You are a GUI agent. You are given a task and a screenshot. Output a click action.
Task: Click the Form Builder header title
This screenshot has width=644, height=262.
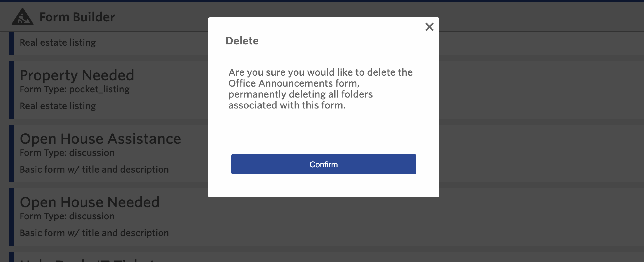(x=77, y=17)
